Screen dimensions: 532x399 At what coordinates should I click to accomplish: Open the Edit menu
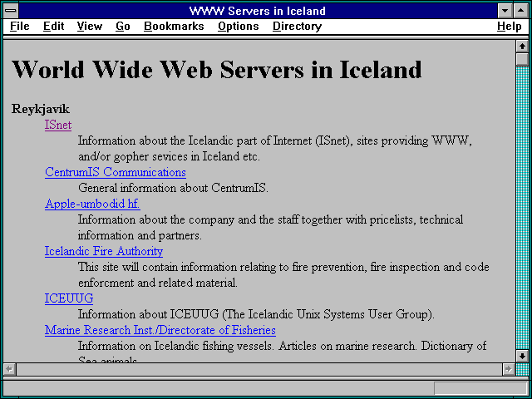(x=53, y=26)
